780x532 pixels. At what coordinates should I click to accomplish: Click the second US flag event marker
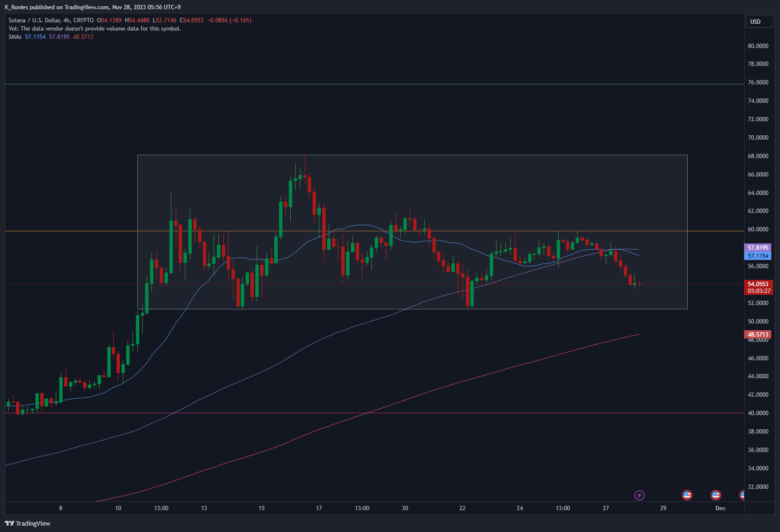pos(715,495)
